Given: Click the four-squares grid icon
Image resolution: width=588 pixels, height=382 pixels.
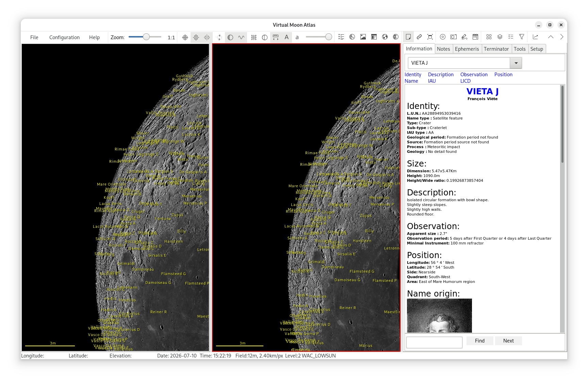Looking at the screenshot, I should pos(489,37).
